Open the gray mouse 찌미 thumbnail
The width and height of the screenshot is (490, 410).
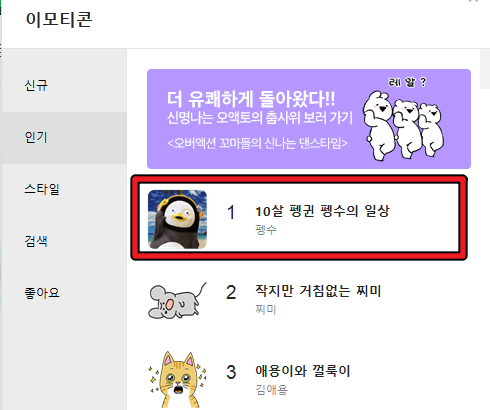(177, 300)
